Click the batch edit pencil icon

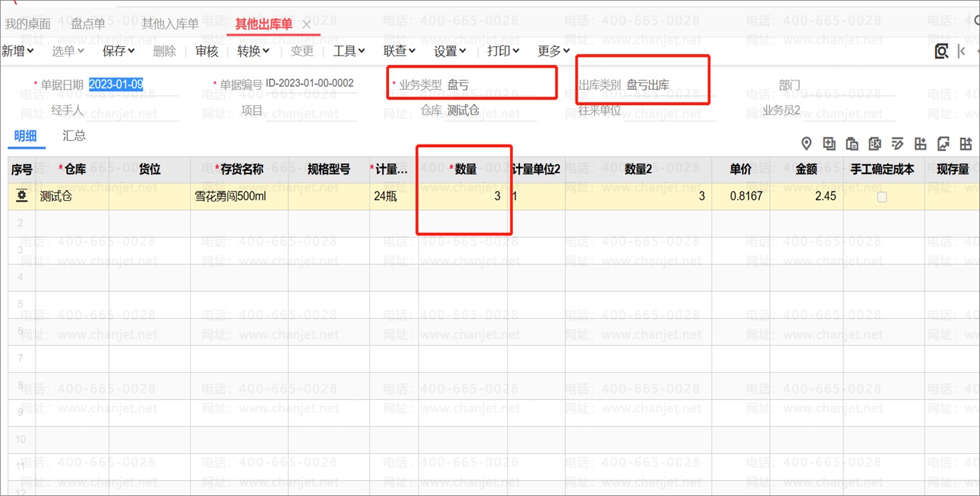click(x=898, y=143)
